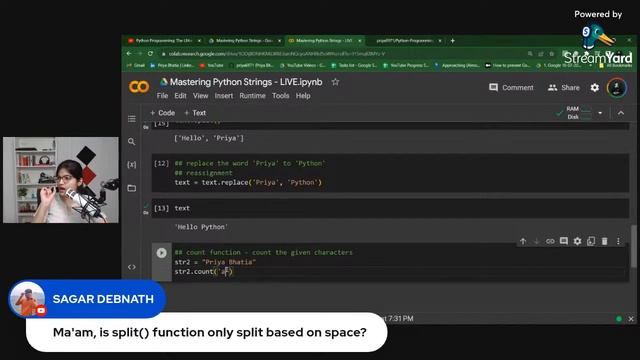The image size is (640, 360).
Task: Click the presenter webcam video
Action: click(61, 180)
